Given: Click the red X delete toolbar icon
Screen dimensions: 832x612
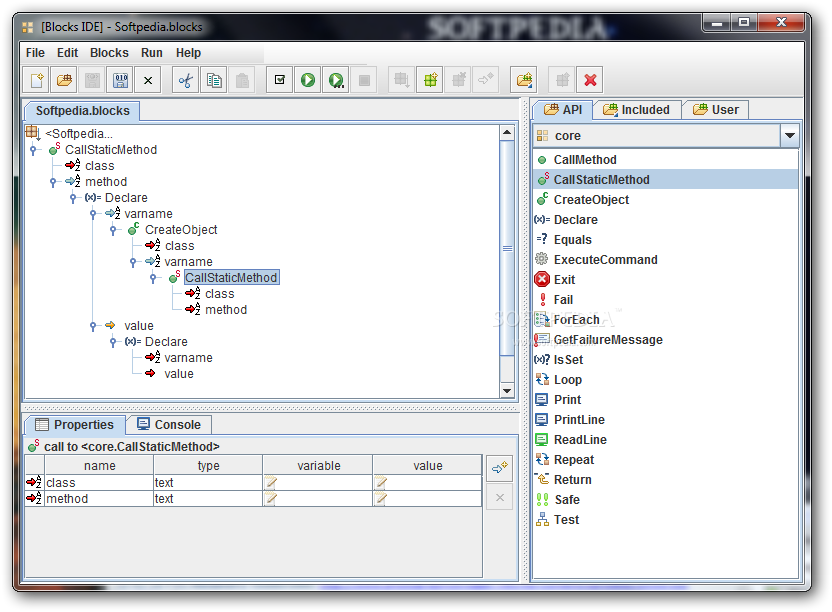Looking at the screenshot, I should pos(590,80).
